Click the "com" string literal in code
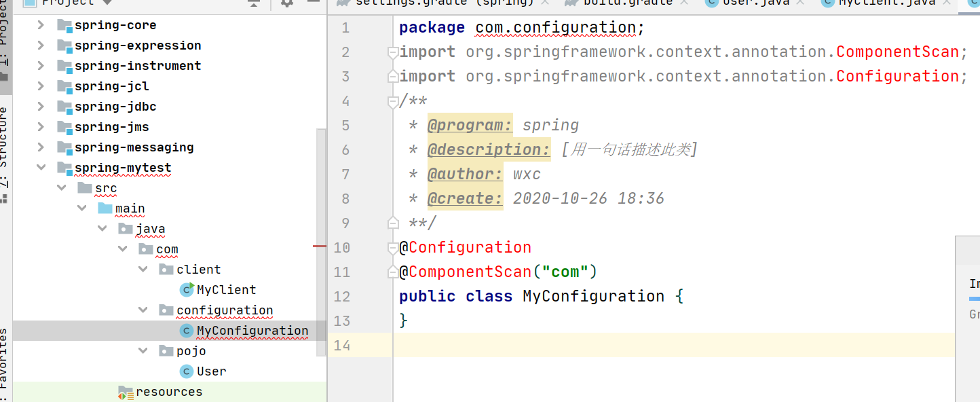Screen dimensions: 980x402 565,272
